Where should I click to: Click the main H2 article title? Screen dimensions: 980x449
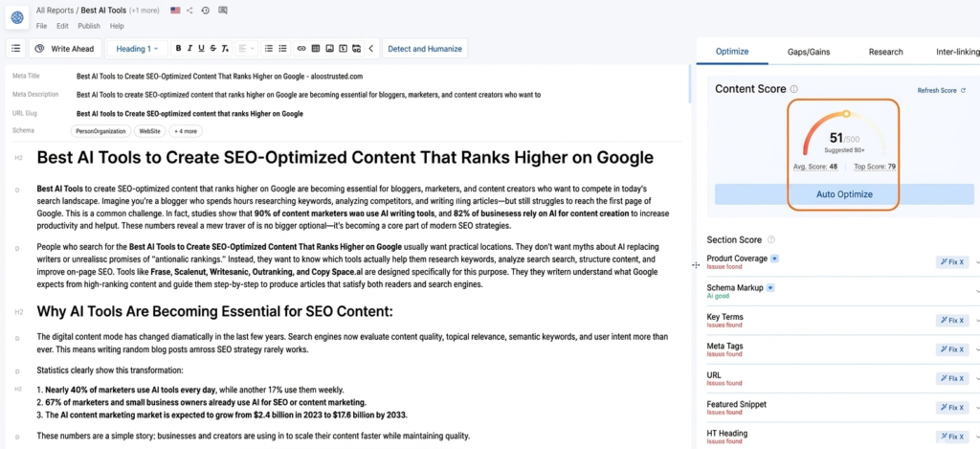point(345,158)
